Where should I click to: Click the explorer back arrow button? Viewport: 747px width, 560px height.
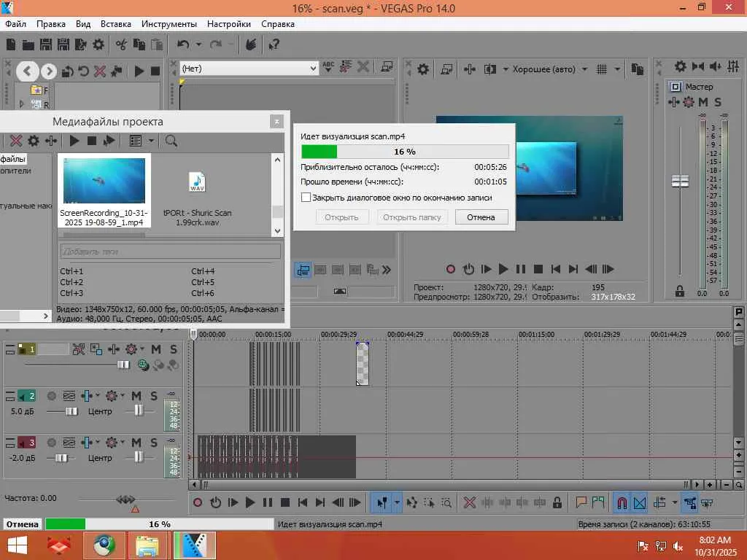27,71
